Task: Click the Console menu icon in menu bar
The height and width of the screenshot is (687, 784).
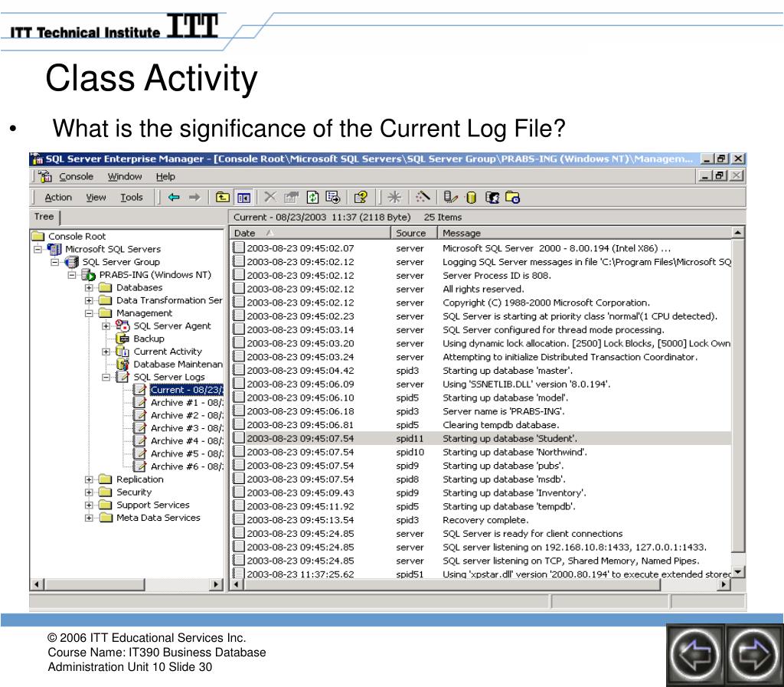Action: (45, 176)
